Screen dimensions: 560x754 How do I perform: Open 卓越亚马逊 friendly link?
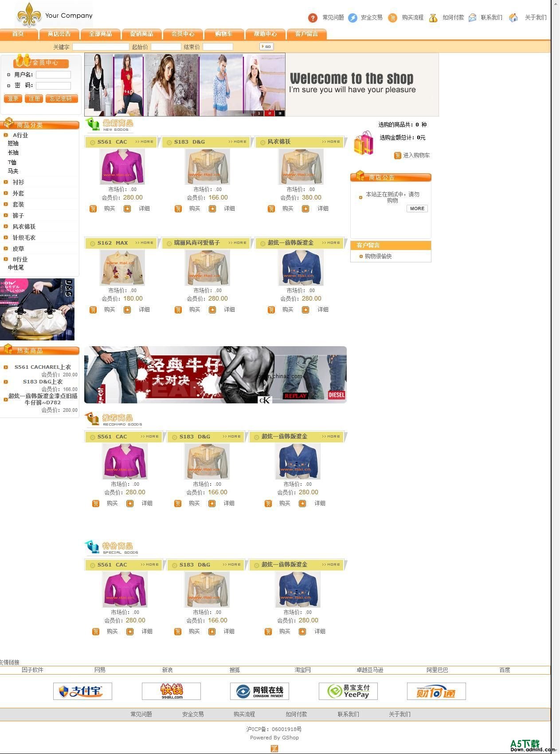[x=370, y=670]
